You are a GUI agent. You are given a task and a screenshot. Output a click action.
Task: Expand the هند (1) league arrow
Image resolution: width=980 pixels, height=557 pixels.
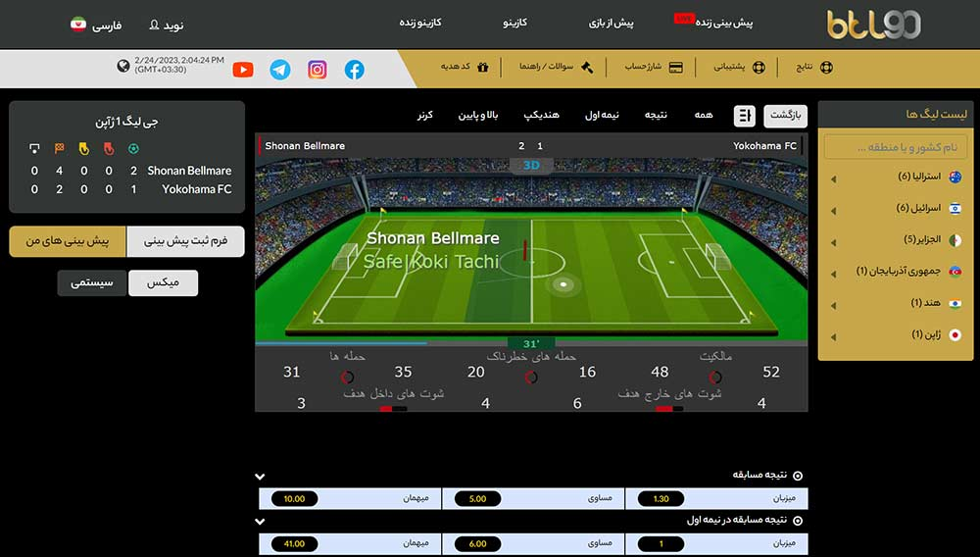click(833, 306)
